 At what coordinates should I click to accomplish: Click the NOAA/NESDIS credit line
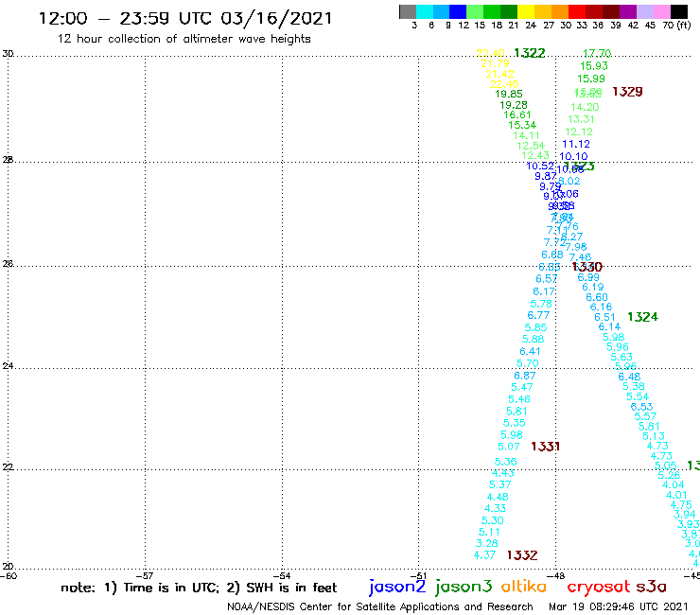[380, 607]
